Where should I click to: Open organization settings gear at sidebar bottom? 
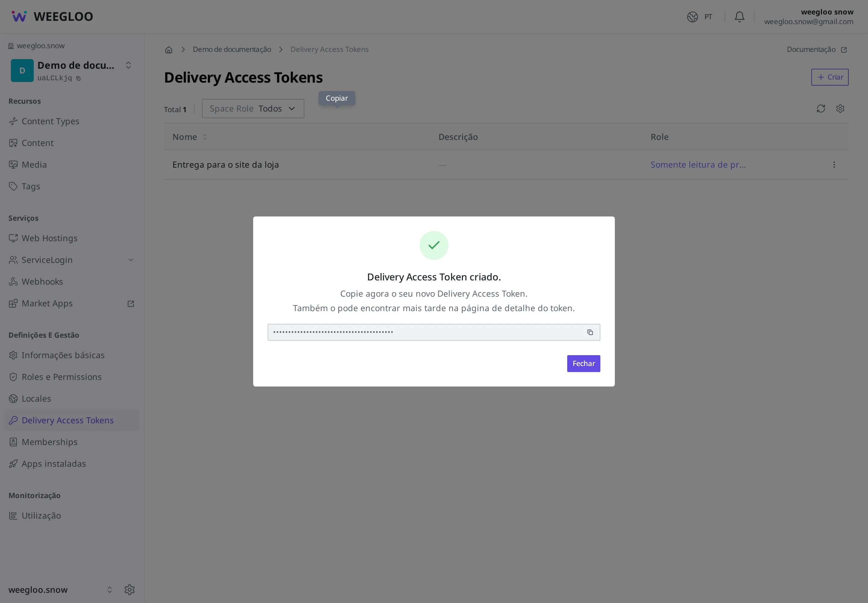click(130, 589)
